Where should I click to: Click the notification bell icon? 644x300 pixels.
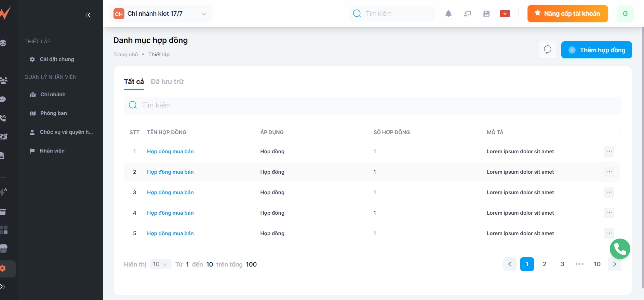click(x=448, y=14)
